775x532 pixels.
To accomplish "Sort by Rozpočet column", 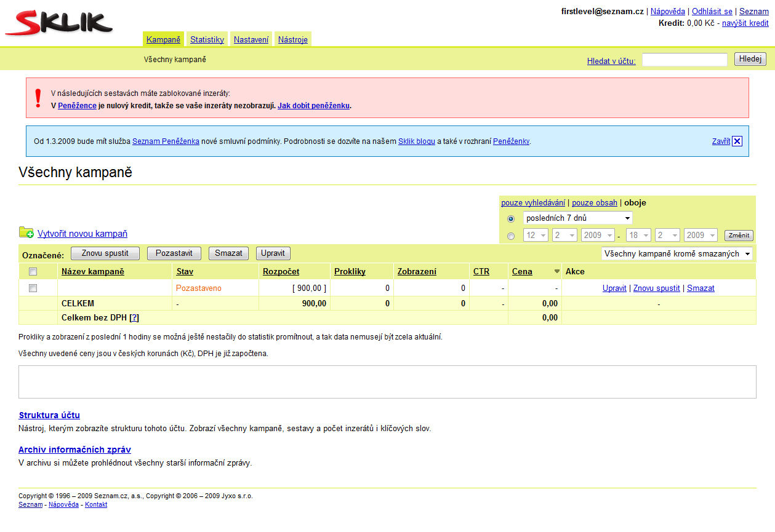I will tap(281, 272).
